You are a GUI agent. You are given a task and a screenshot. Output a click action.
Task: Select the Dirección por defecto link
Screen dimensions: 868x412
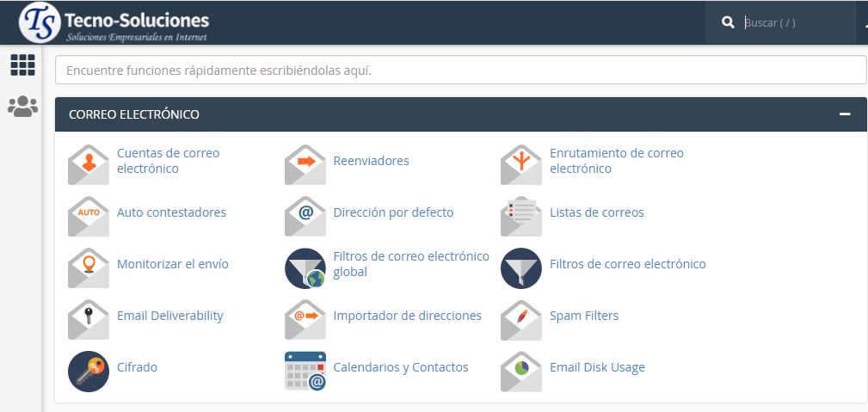tap(394, 212)
